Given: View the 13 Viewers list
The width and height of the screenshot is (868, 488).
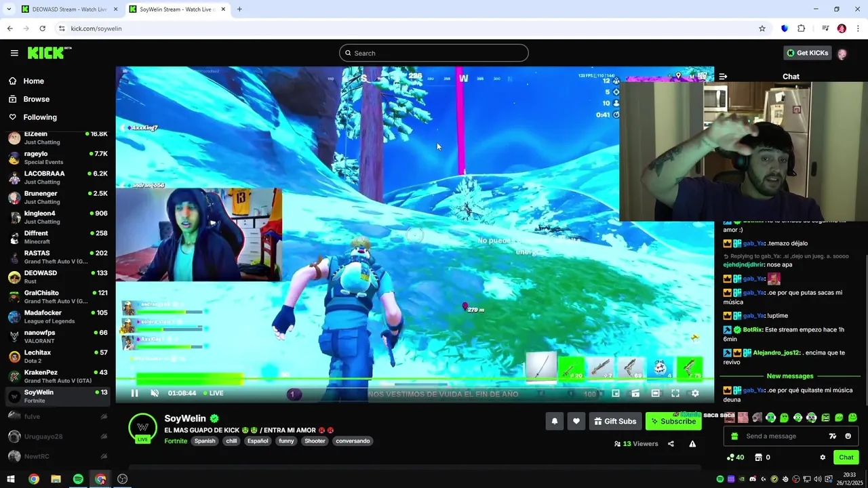Looking at the screenshot, I should coord(636,444).
